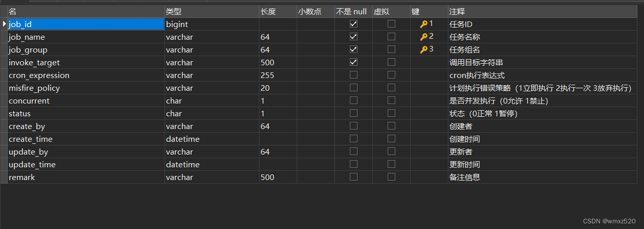Click the length 1 cell of status
The width and height of the screenshot is (644, 229).
[x=278, y=113]
